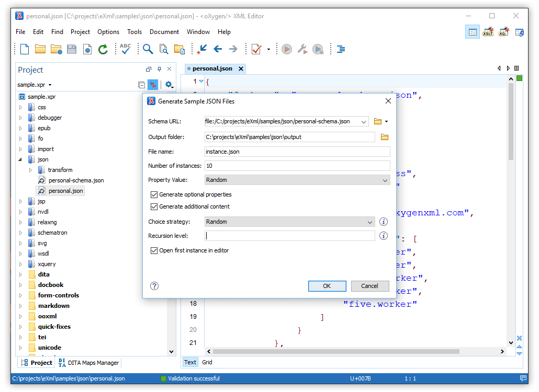This screenshot has width=539, height=392.
Task: Click info icon next to Choice strategy
Action: (383, 222)
